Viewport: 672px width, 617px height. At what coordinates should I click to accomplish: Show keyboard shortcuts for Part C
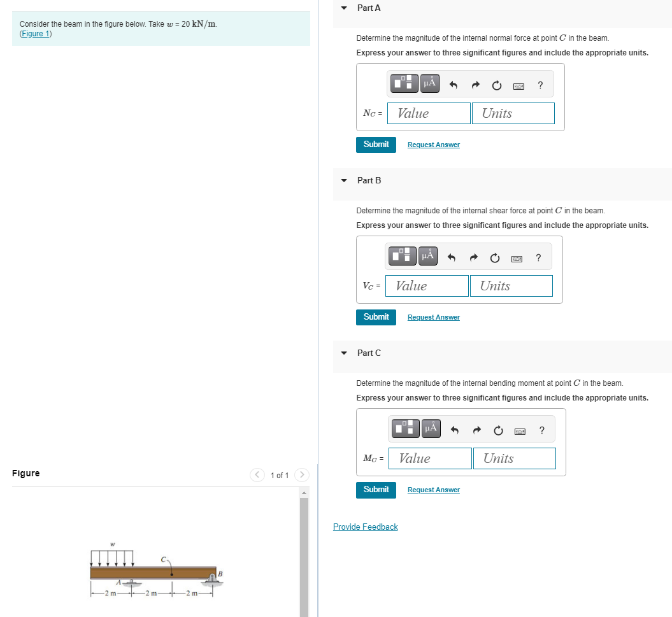click(520, 431)
